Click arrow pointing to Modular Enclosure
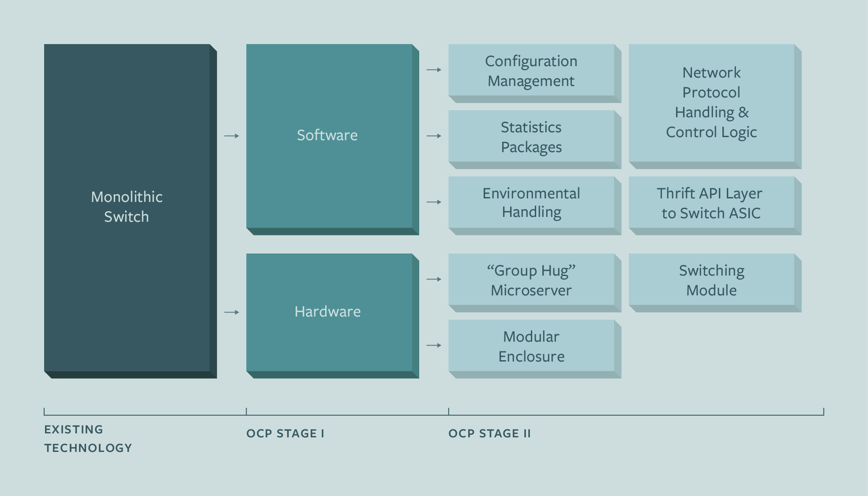Screen dimensions: 868x496 (x=434, y=345)
